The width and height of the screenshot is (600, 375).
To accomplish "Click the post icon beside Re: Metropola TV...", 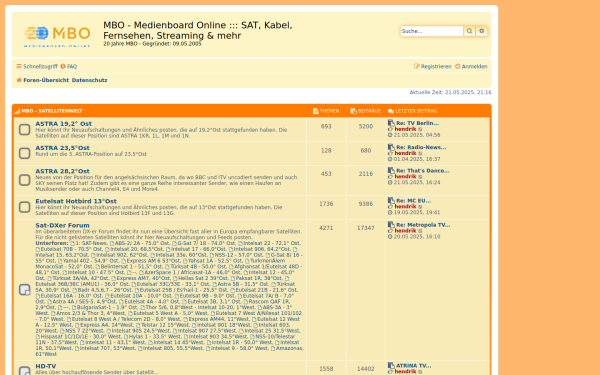I will click(x=391, y=225).
